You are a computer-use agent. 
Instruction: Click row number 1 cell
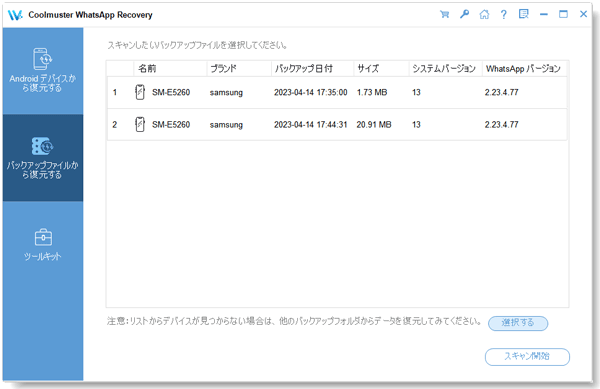[x=115, y=92]
